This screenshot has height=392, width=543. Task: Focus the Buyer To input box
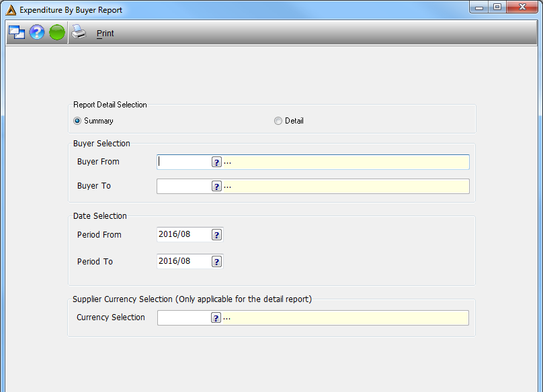[184, 186]
